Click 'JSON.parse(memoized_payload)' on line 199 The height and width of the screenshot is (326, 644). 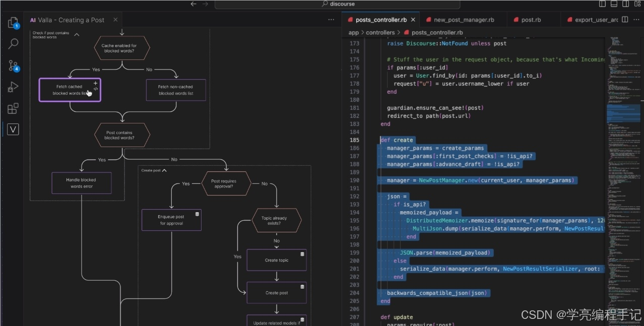(445, 252)
